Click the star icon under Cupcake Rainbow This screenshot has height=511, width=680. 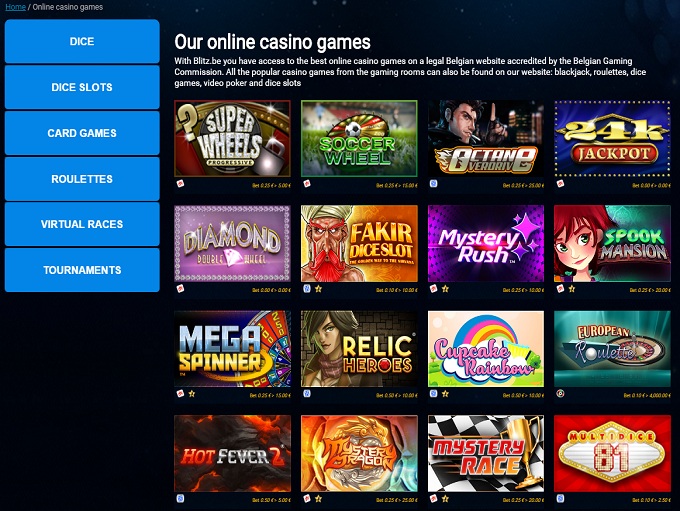[445, 394]
